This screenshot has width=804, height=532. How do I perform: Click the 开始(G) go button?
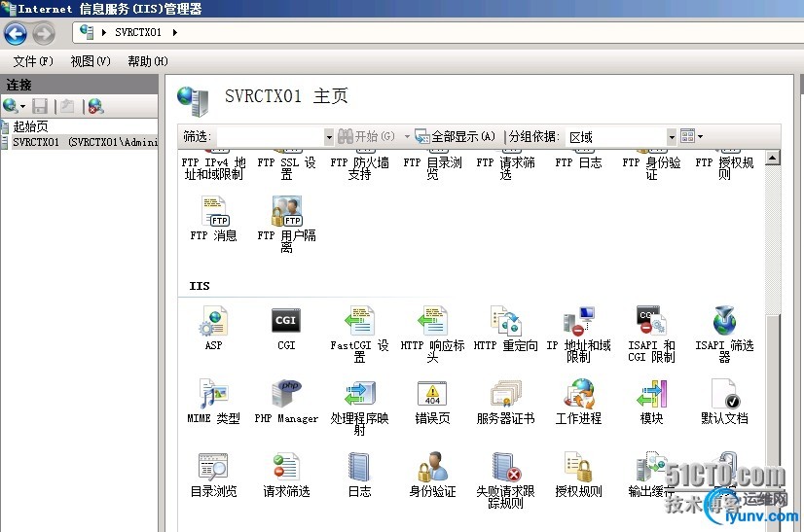coord(367,136)
